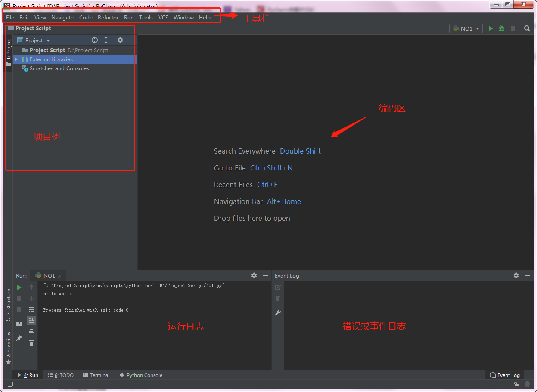
Task: Click the down arrow in Run panel
Action: click(31, 298)
